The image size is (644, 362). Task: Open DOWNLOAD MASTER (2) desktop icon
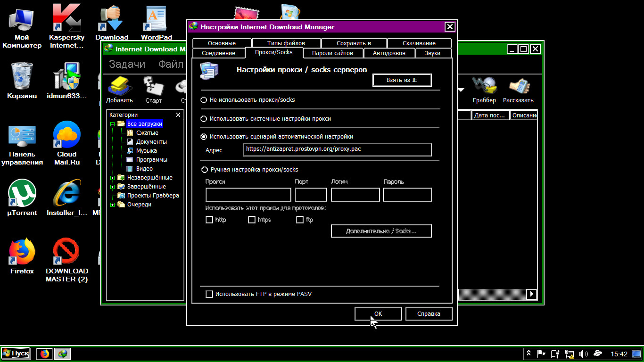coord(66,261)
